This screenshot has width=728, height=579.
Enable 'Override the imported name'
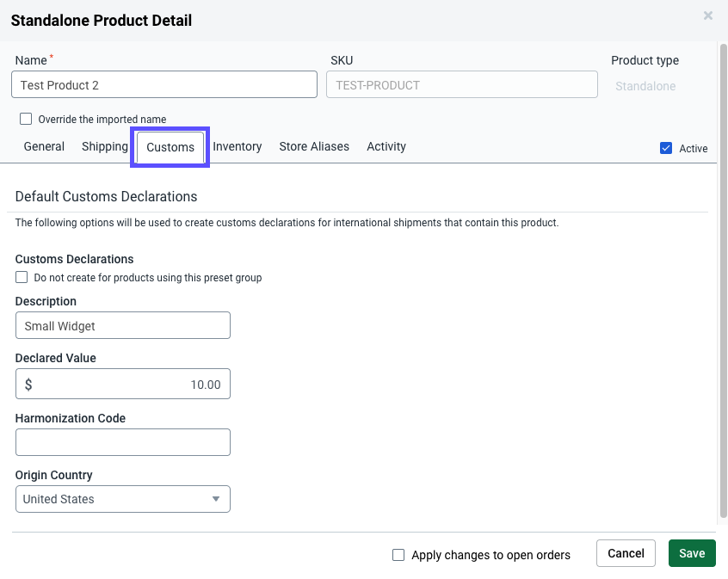[x=26, y=119]
